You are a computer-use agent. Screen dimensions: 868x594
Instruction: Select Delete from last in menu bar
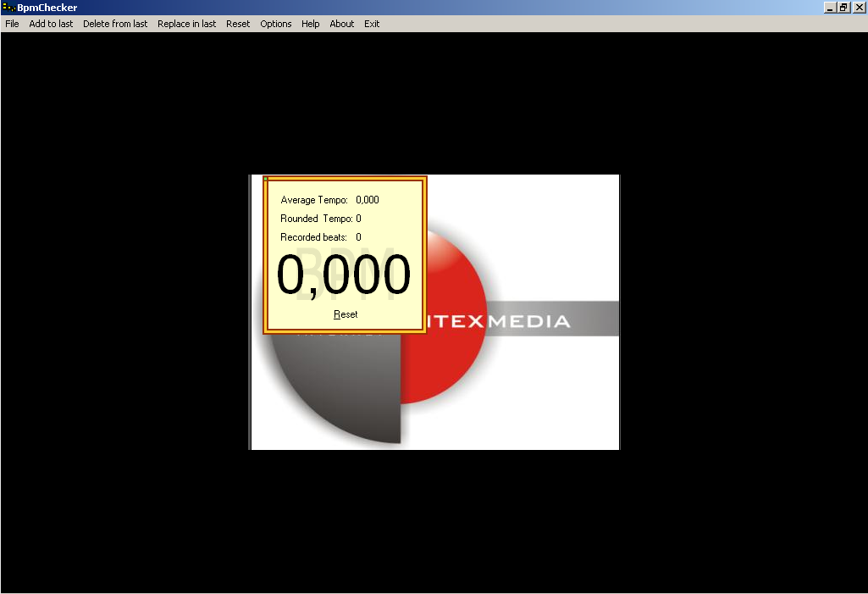[115, 24]
